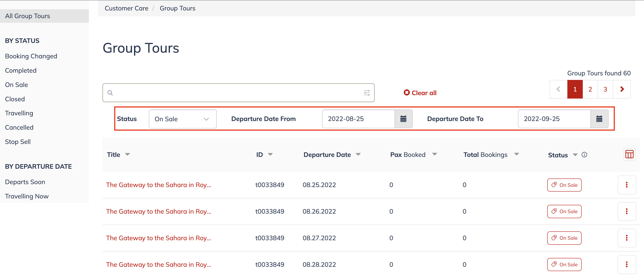This screenshot has width=644, height=277.
Task: Select All Group Tours in sidebar
Action: click(44, 16)
